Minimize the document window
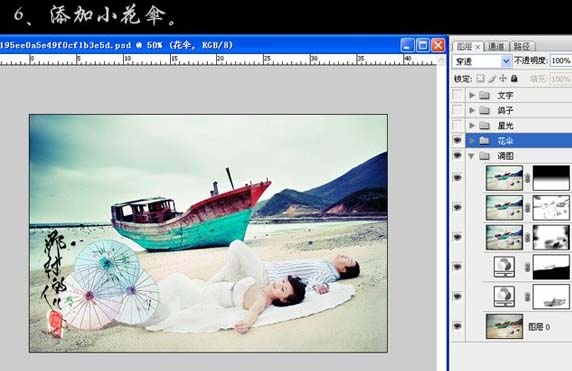Screen dimensions: 572x371 pyautogui.click(x=407, y=46)
